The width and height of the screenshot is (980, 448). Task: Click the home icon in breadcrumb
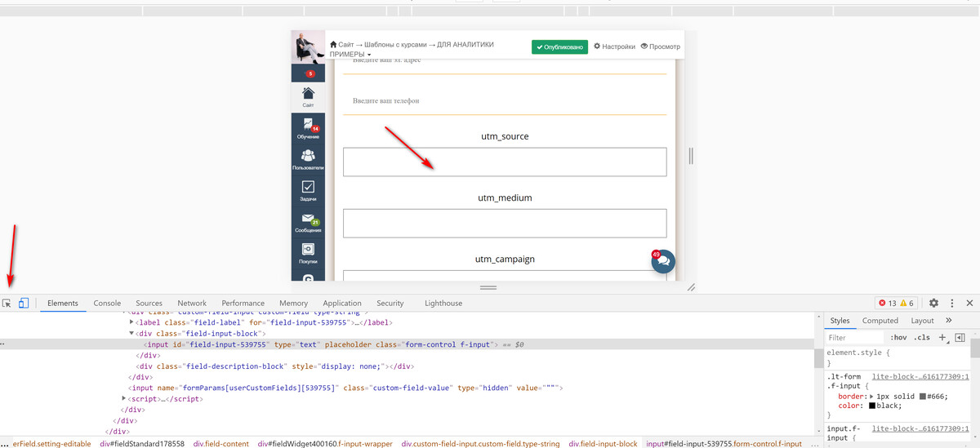pyautogui.click(x=333, y=45)
